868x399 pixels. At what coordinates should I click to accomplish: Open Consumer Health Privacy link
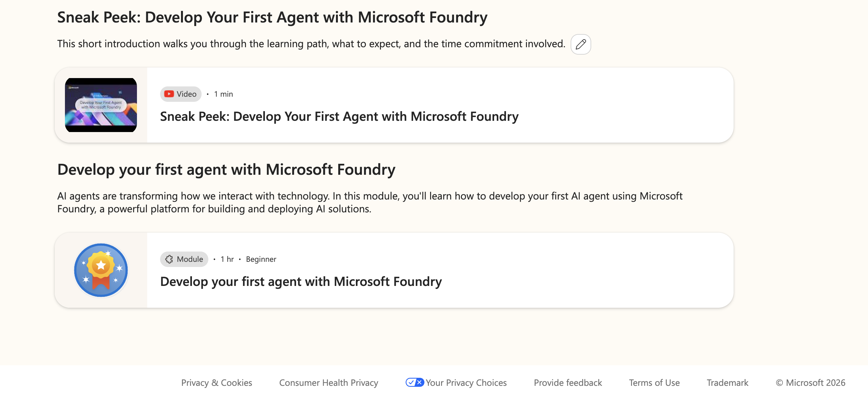coord(329,383)
